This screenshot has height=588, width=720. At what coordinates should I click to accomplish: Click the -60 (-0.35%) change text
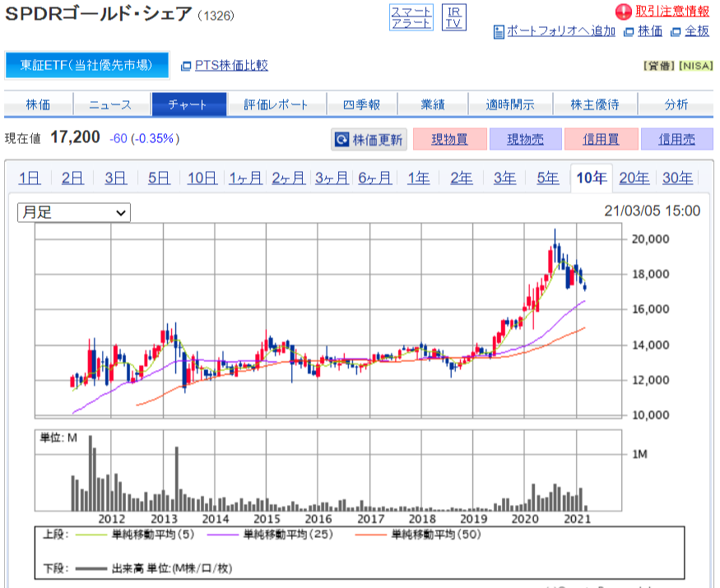145,139
